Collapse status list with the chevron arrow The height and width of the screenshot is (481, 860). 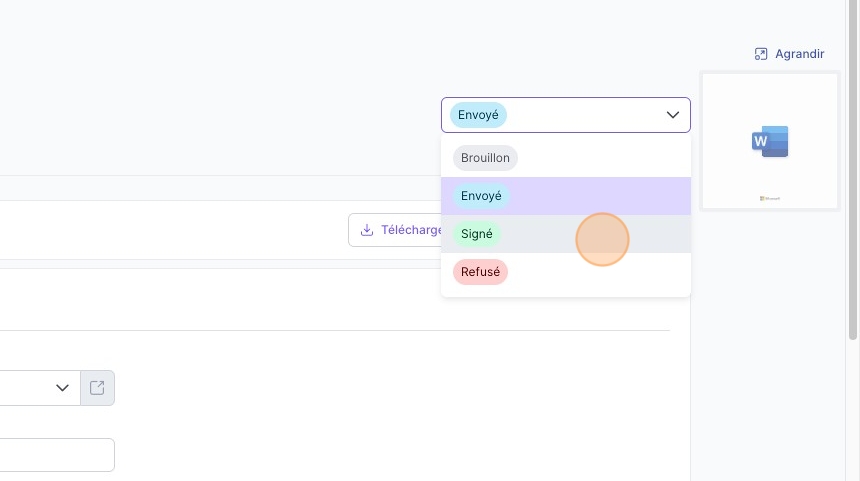(672, 115)
